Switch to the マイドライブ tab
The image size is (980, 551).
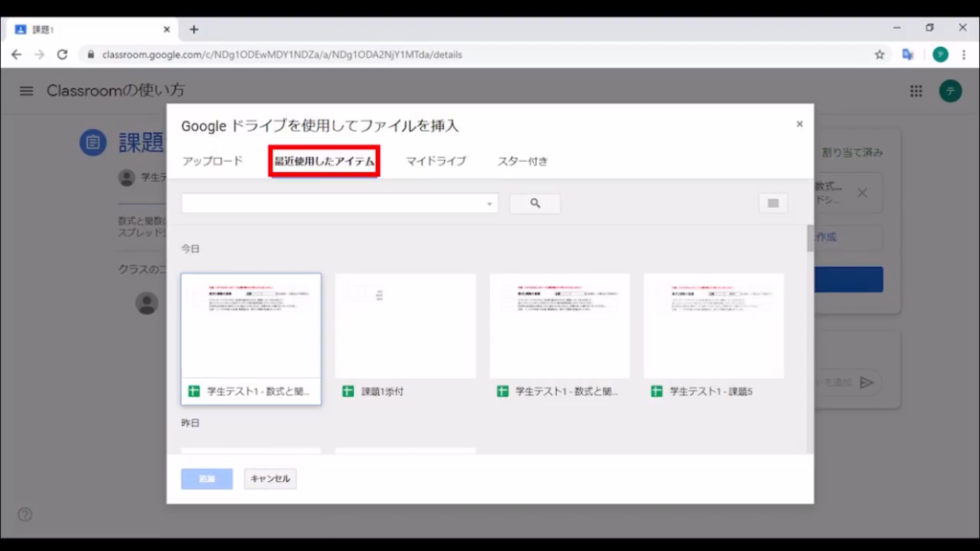[436, 161]
